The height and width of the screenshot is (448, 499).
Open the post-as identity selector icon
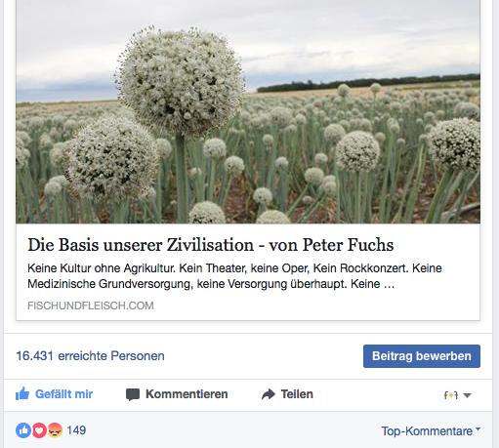(x=451, y=395)
